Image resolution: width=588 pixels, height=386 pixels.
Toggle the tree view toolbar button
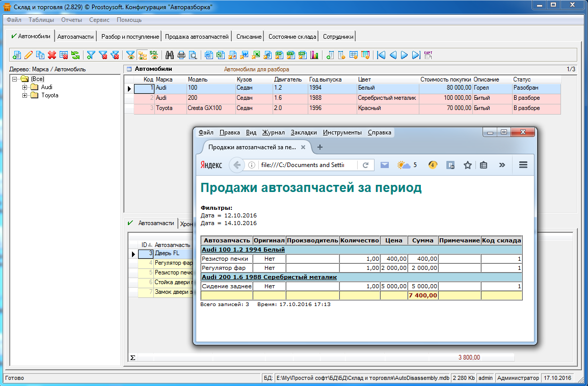click(x=142, y=55)
